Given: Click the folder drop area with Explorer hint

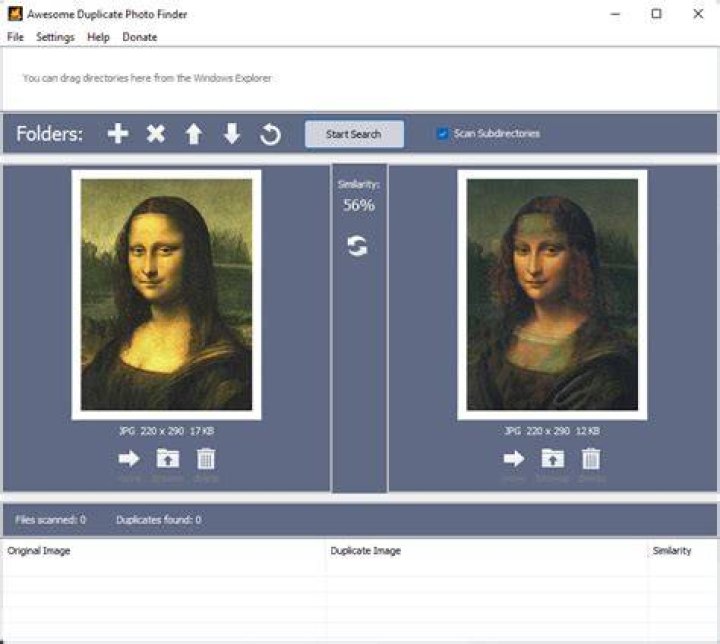Looking at the screenshot, I should pos(360,79).
